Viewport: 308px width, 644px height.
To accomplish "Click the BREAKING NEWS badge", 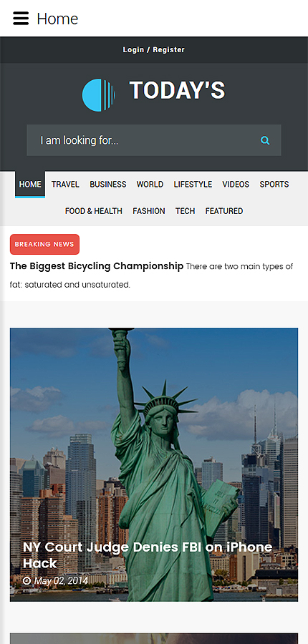I will (44, 245).
